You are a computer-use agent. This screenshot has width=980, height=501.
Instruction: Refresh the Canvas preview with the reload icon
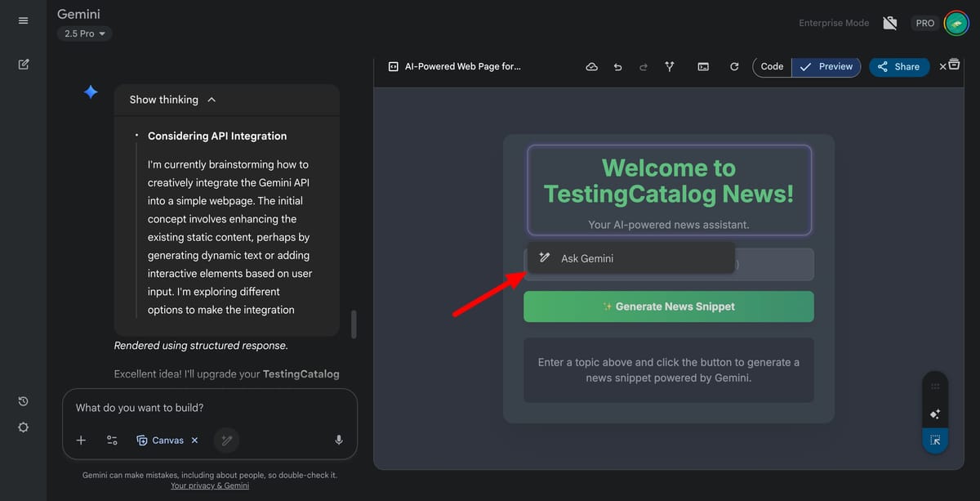tap(734, 66)
